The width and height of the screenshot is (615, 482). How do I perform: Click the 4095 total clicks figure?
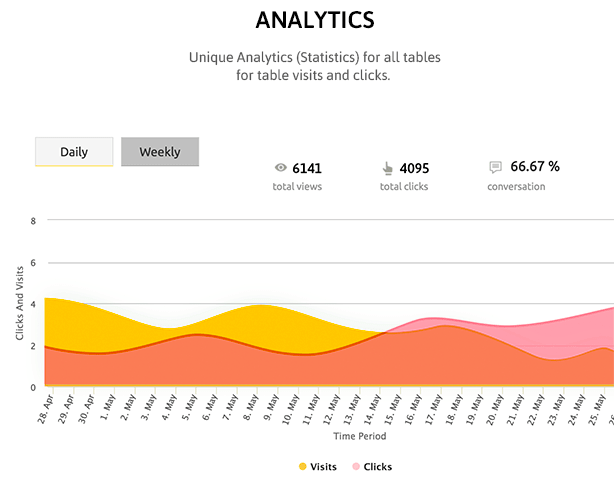point(415,169)
